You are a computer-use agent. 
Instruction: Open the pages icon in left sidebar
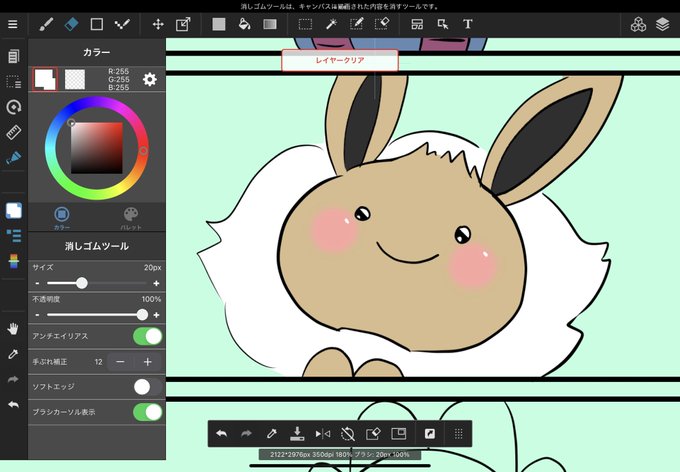[x=13, y=56]
